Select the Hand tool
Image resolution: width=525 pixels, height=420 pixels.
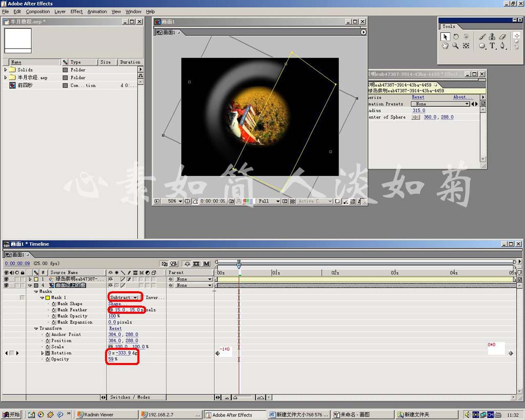(x=445, y=46)
